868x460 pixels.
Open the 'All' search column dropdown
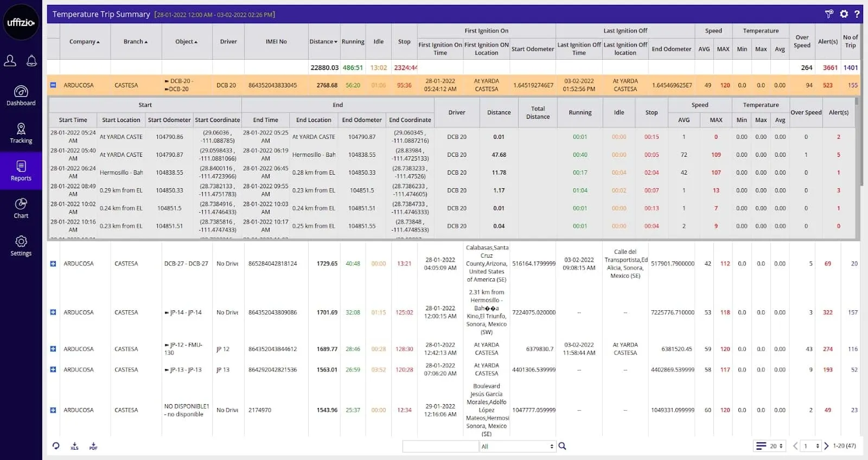point(517,446)
